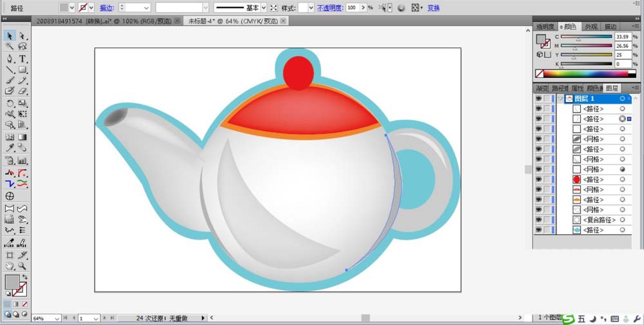
Task: Click target circle of 复合路径 row
Action: tap(623, 220)
